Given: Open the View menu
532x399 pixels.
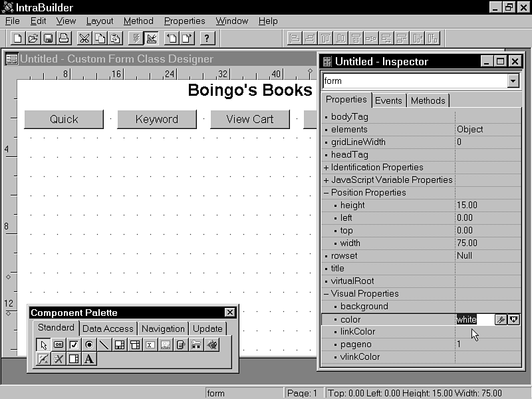Looking at the screenshot, I should point(66,21).
